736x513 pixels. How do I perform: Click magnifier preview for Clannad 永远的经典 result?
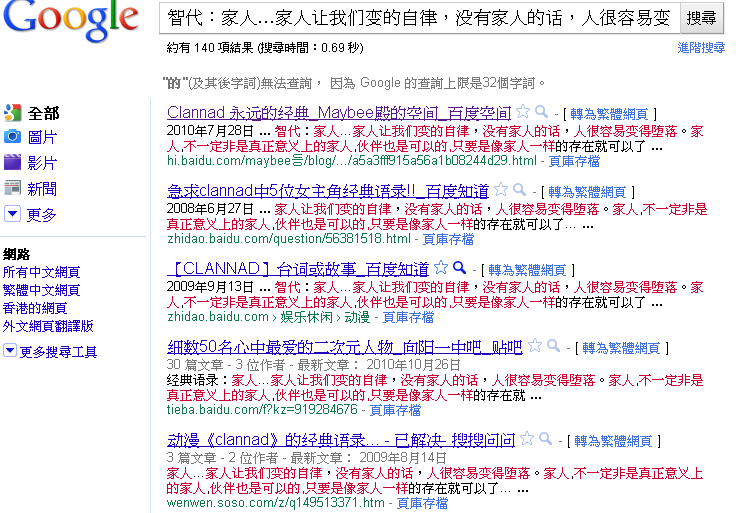click(542, 112)
